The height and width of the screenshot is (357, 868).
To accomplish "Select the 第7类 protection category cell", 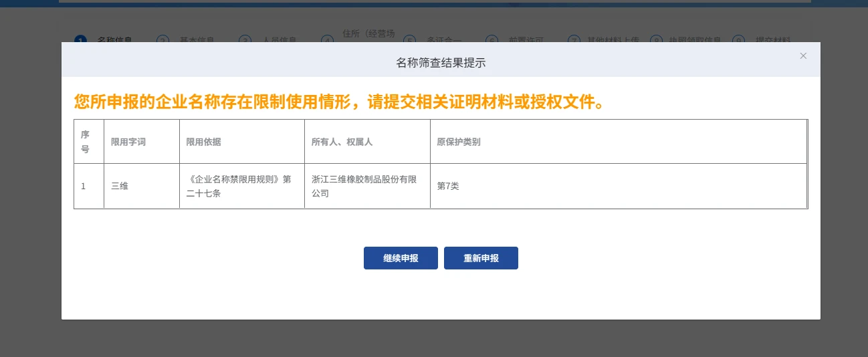I will tap(448, 186).
